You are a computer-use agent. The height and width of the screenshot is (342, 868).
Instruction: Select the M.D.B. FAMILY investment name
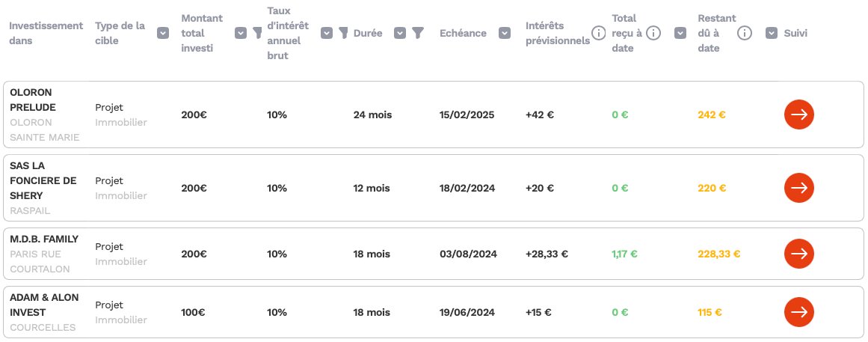[44, 239]
